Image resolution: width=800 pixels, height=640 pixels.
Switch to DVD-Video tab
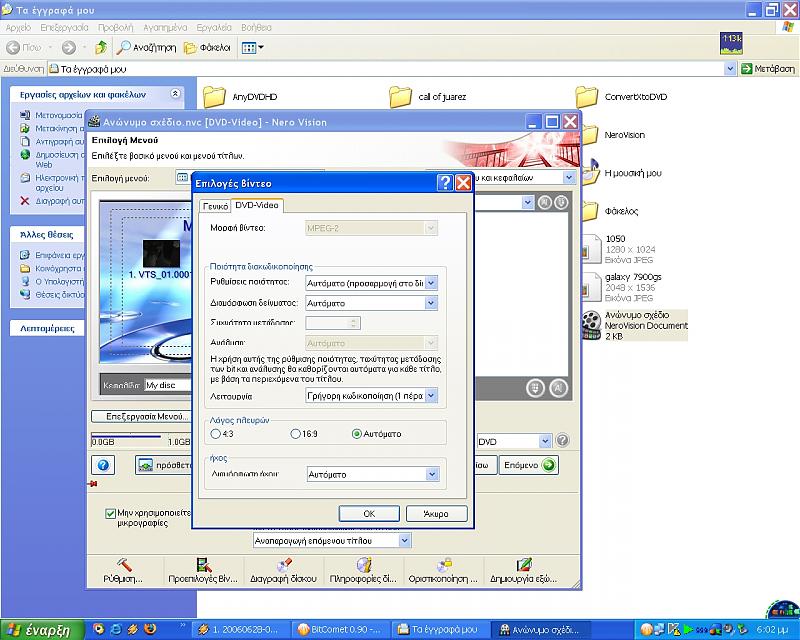click(257, 205)
